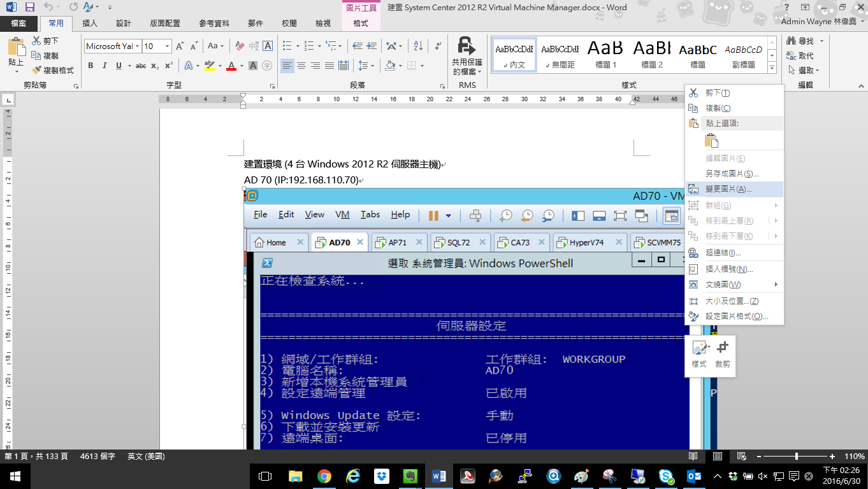Toggle Print Layout view in status bar

[x=717, y=457]
